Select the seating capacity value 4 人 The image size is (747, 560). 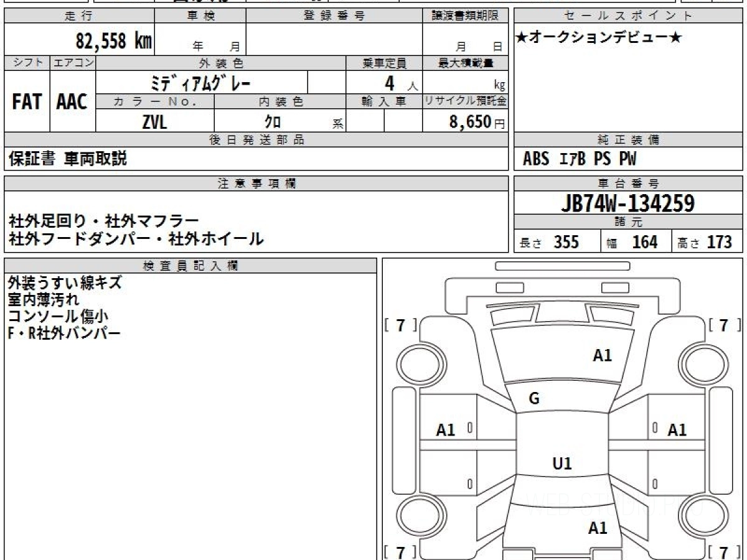pyautogui.click(x=400, y=83)
